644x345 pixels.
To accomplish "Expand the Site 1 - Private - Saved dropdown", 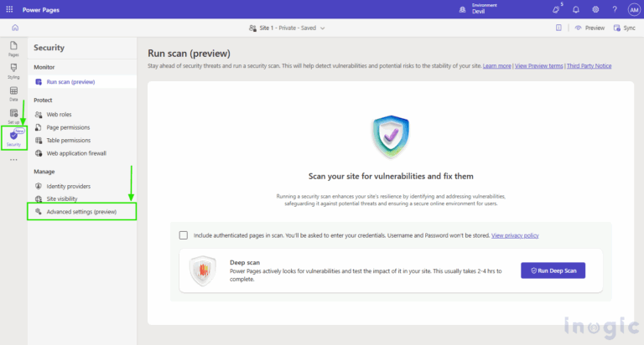I will coord(288,28).
